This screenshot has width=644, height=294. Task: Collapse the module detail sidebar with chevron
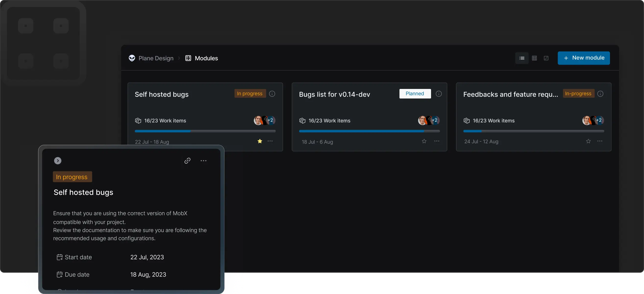pyautogui.click(x=58, y=161)
